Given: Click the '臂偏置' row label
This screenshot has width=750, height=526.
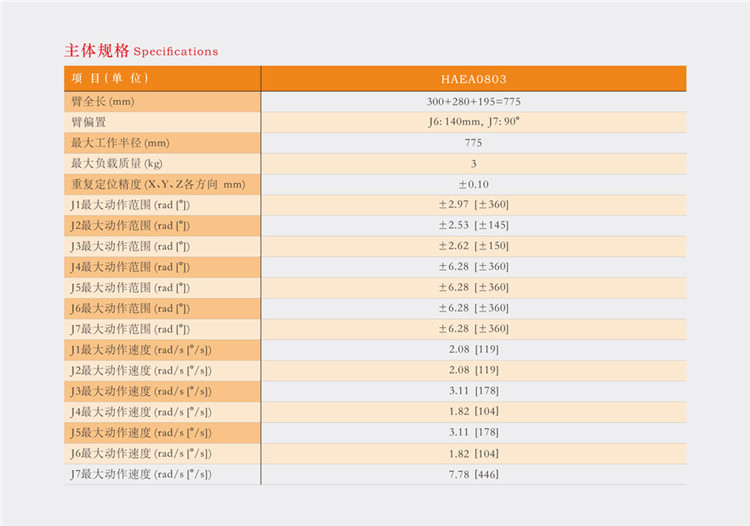Looking at the screenshot, I should 88,122.
